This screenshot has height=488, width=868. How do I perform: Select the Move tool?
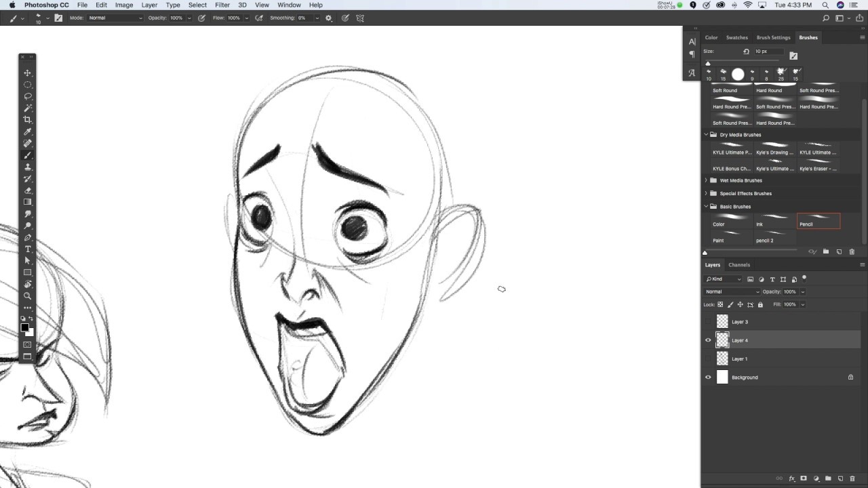pyautogui.click(x=28, y=73)
